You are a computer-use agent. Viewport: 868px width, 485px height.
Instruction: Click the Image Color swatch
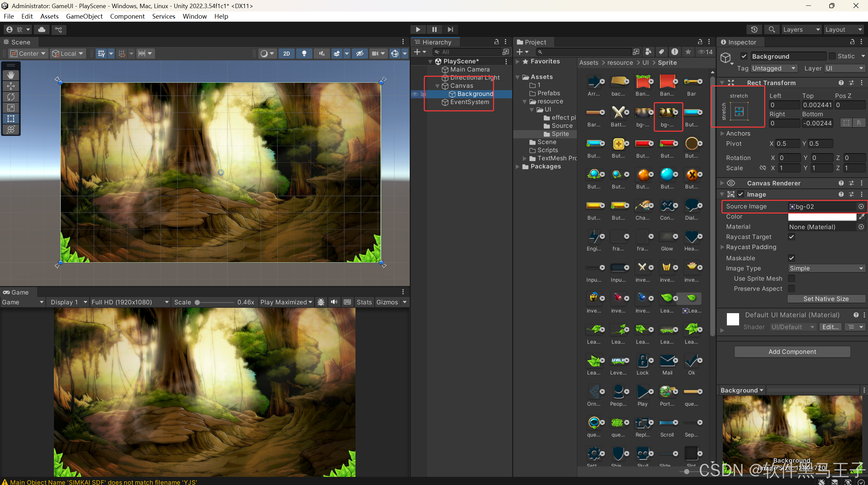[x=822, y=217]
